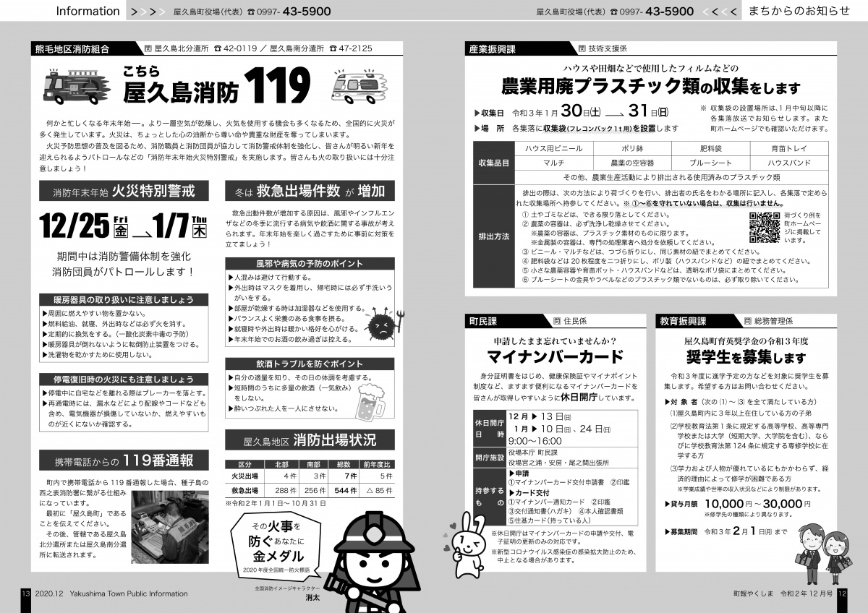Click the 288件 cell in 救急出場 row
The height and width of the screenshot is (613, 868).
[281, 490]
